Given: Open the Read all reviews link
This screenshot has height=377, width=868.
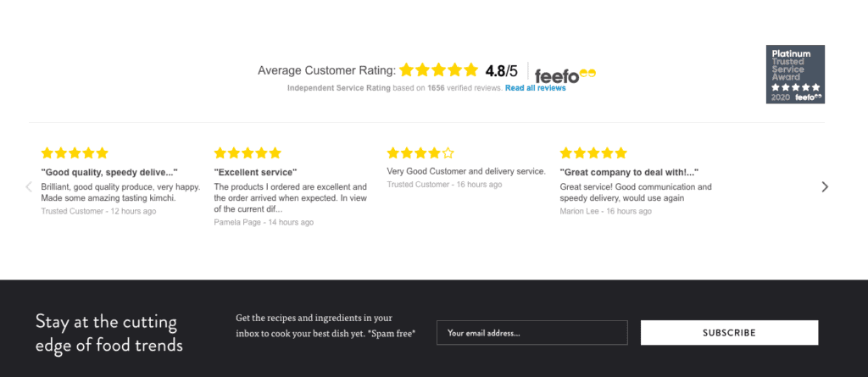Looking at the screenshot, I should click(x=536, y=88).
